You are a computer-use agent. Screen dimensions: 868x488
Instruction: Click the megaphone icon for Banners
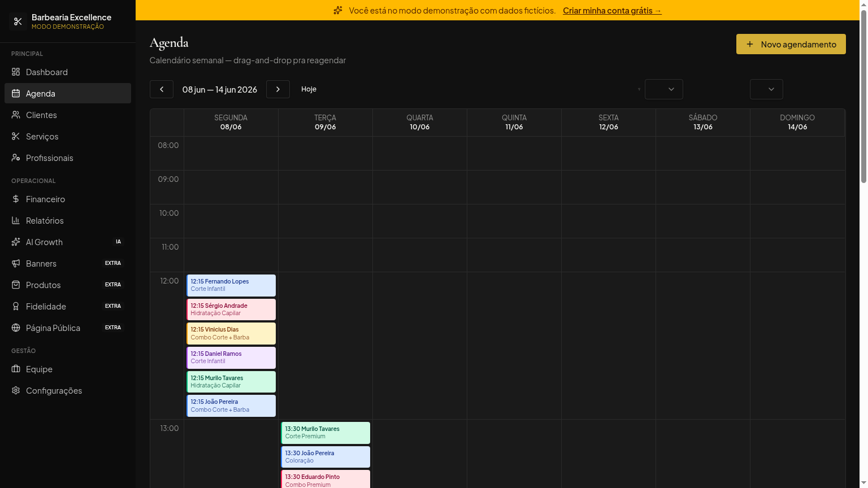[16, 263]
